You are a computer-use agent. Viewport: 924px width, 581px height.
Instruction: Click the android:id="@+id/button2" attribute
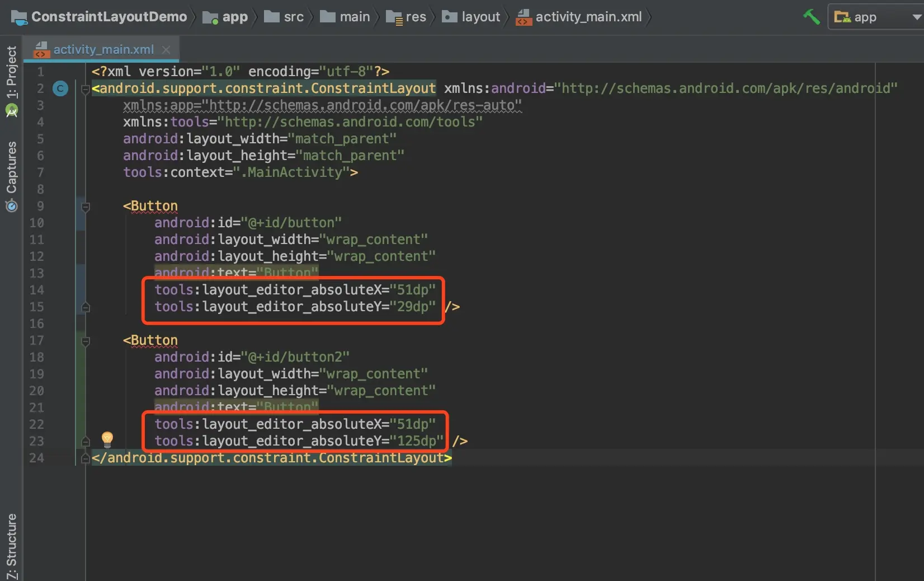(252, 357)
